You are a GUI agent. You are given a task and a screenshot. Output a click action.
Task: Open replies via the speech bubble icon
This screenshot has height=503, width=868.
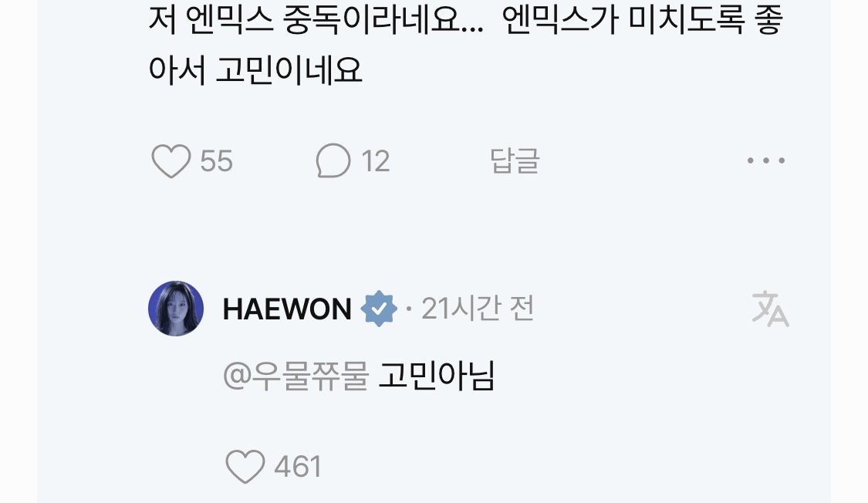(333, 160)
